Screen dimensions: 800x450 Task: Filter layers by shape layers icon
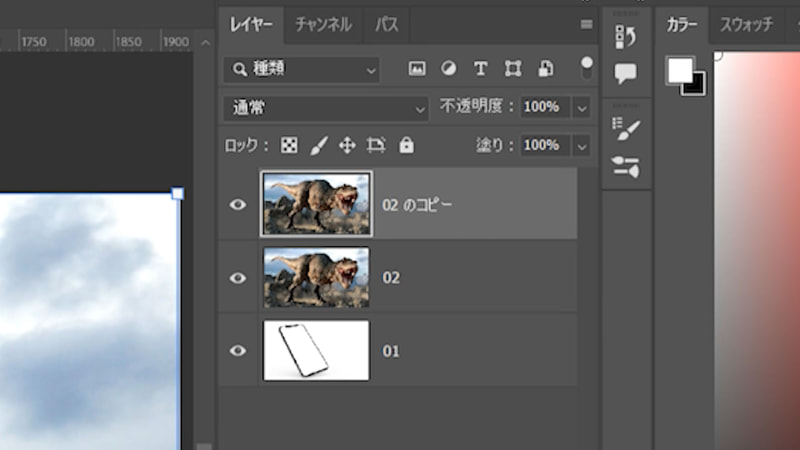tap(513, 68)
